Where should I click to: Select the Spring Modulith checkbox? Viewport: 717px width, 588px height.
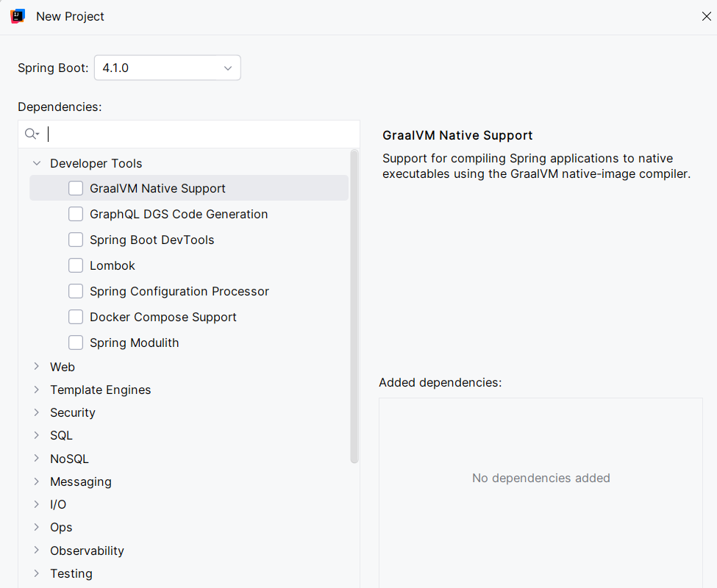coord(76,343)
